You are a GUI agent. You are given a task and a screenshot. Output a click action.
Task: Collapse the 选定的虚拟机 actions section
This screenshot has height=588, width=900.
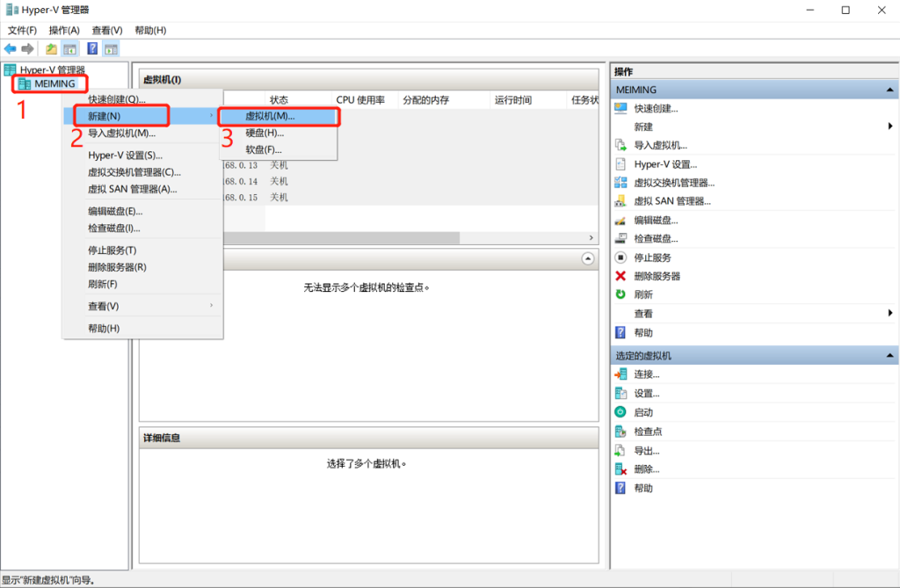(889, 355)
